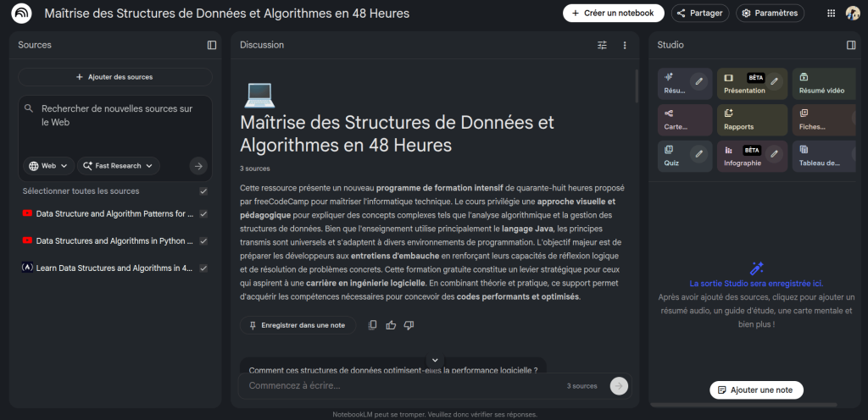The height and width of the screenshot is (420, 868).
Task: Click Ajouter des sources button
Action: [x=115, y=77]
